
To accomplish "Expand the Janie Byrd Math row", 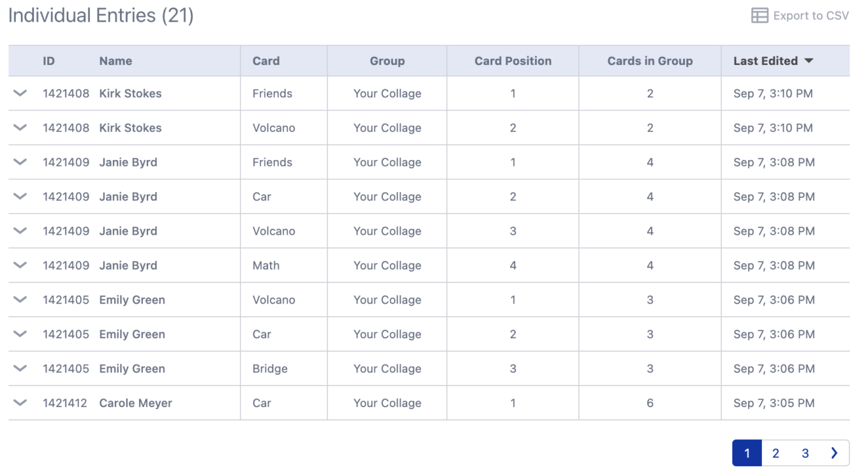I will pyautogui.click(x=20, y=265).
